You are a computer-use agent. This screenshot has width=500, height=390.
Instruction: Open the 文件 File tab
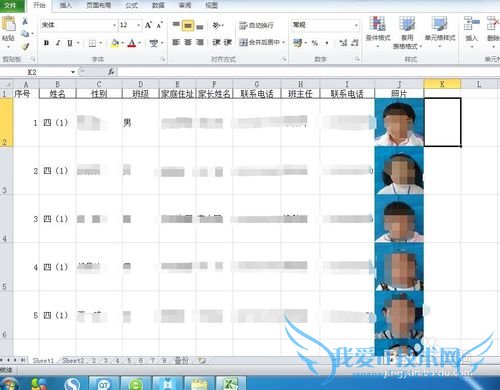[11, 5]
